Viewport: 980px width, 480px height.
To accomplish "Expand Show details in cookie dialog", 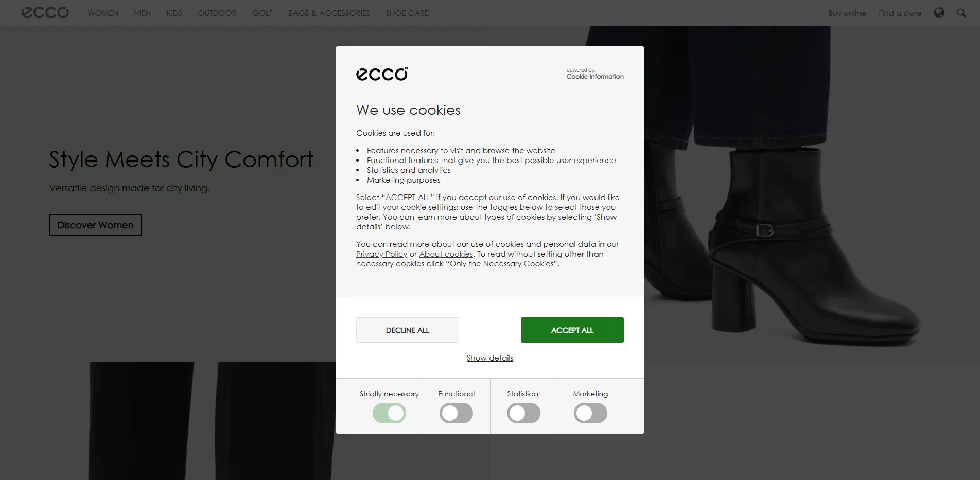I will [x=489, y=358].
